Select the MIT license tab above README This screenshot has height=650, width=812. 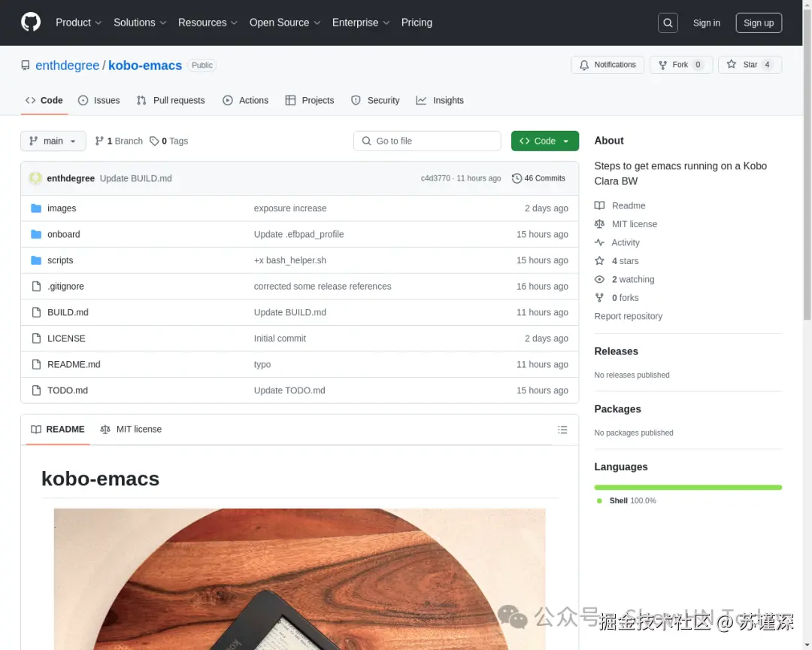pos(131,429)
